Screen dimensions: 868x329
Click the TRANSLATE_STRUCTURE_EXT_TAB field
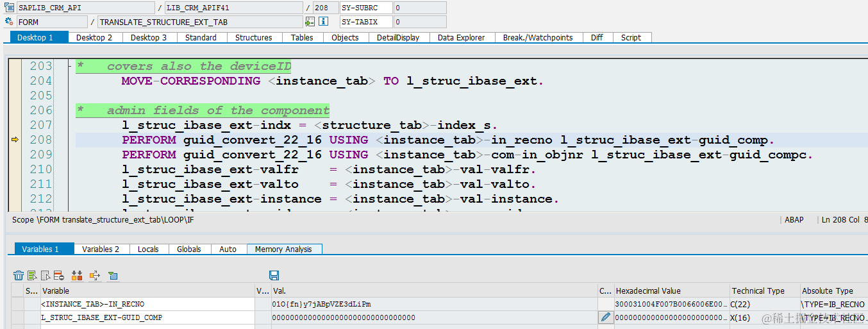click(x=200, y=22)
